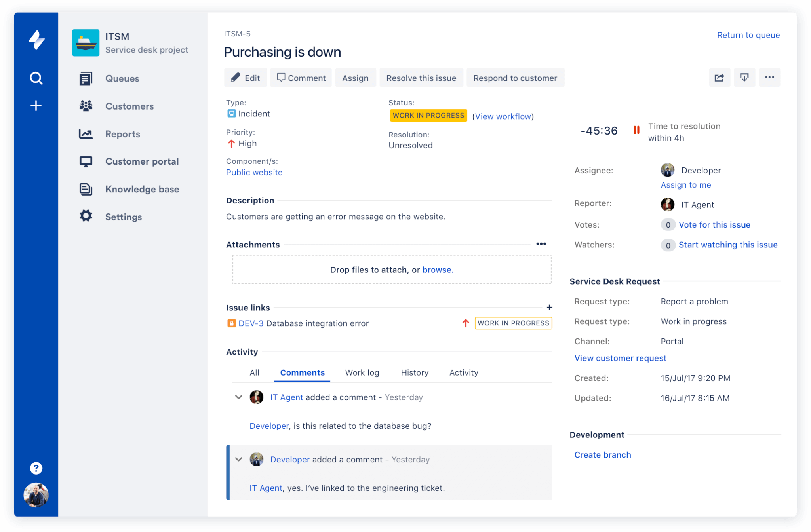Click Resolve this issue button

pyautogui.click(x=420, y=78)
